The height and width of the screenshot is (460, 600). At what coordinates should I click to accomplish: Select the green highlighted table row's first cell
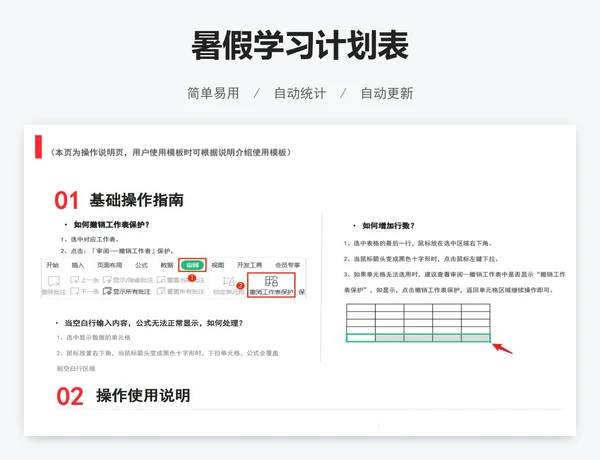click(361, 338)
